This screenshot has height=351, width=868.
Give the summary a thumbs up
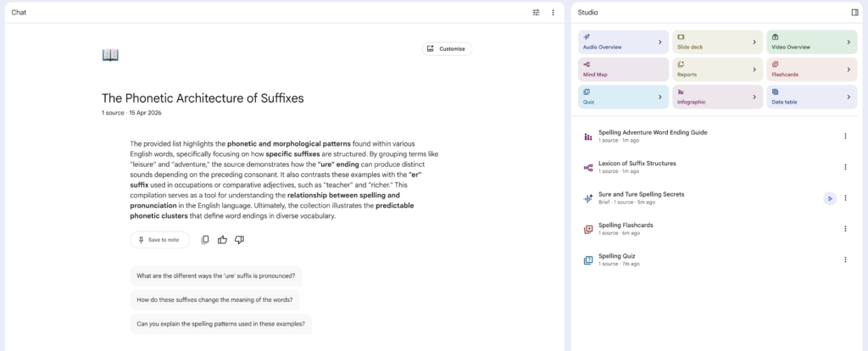(x=222, y=240)
